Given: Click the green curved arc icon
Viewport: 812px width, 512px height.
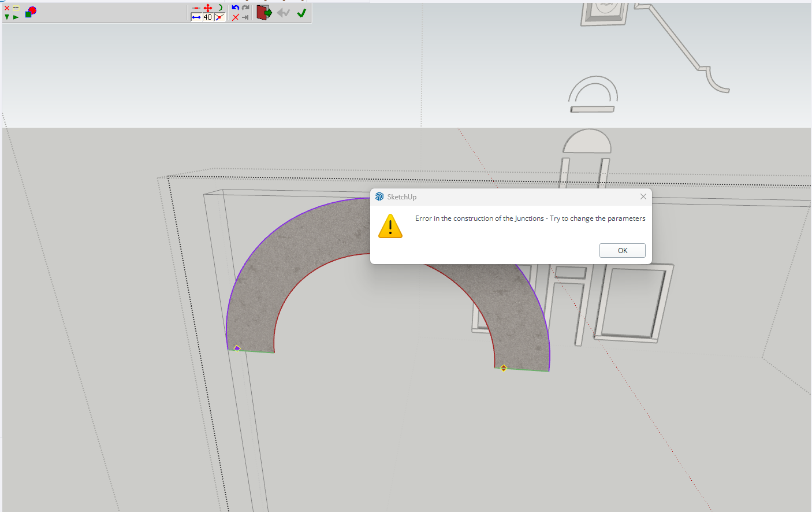Looking at the screenshot, I should pyautogui.click(x=219, y=8).
